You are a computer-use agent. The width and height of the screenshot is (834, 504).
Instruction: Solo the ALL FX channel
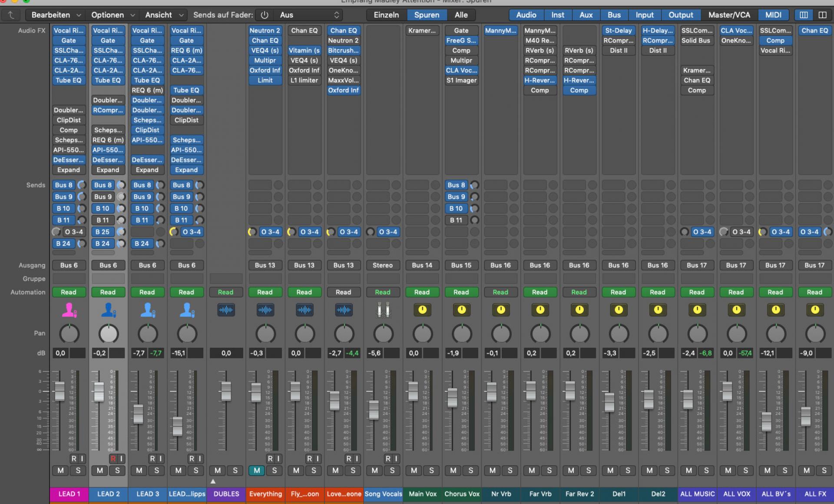tap(824, 470)
